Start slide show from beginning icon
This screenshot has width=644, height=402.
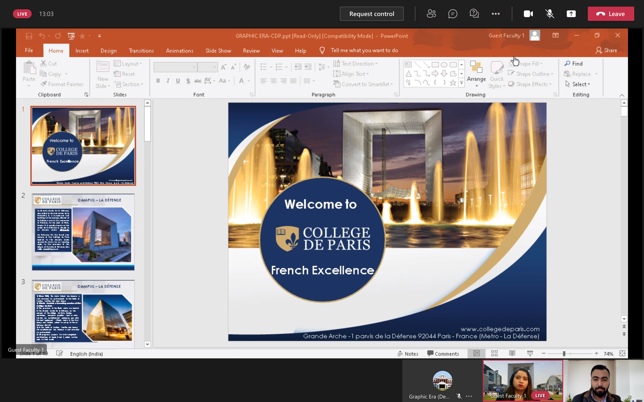coord(71,36)
